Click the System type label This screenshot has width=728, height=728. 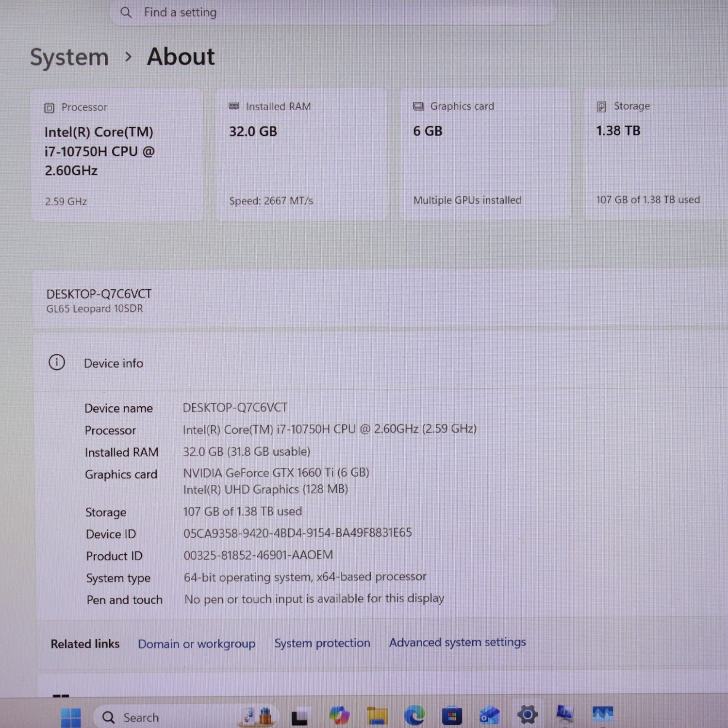[118, 579]
